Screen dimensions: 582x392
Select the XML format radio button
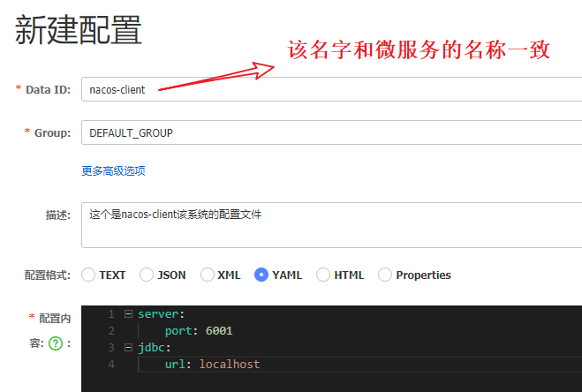click(x=207, y=275)
